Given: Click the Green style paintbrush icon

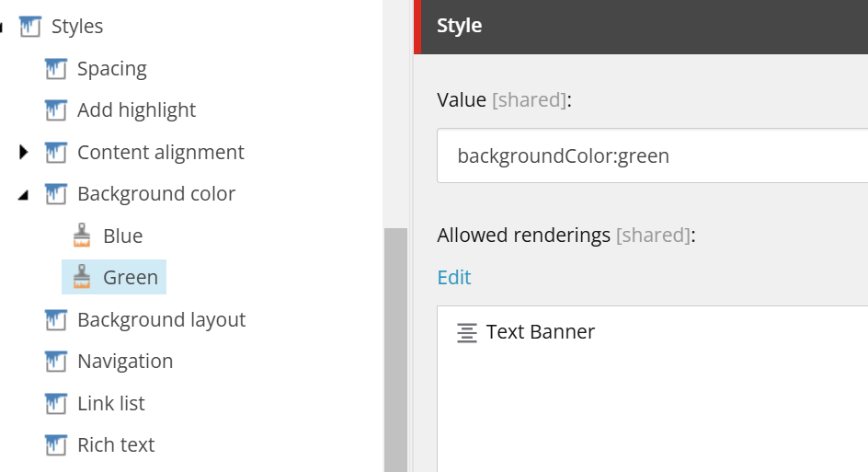Looking at the screenshot, I should [82, 278].
